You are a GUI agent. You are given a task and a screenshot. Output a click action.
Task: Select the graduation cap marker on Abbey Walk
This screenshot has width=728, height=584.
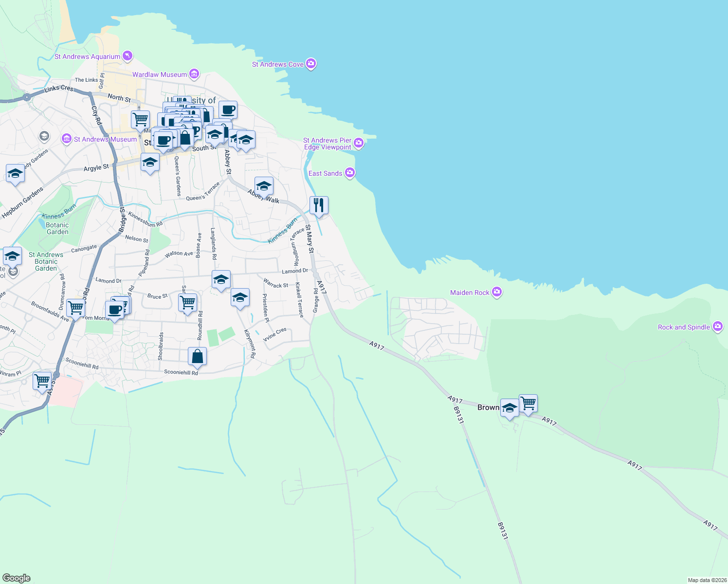pyautogui.click(x=264, y=186)
